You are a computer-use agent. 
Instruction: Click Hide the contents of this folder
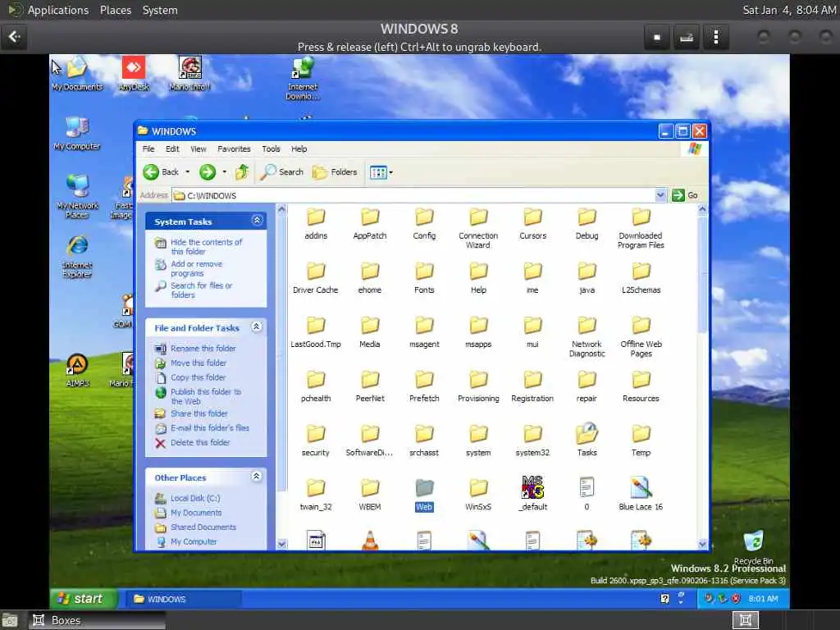pos(206,246)
